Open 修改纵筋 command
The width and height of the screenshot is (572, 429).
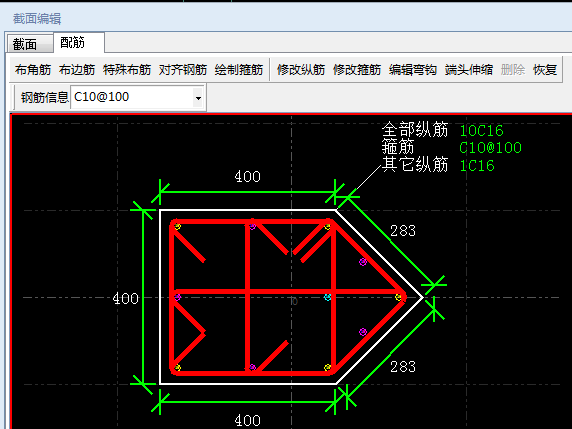click(301, 70)
